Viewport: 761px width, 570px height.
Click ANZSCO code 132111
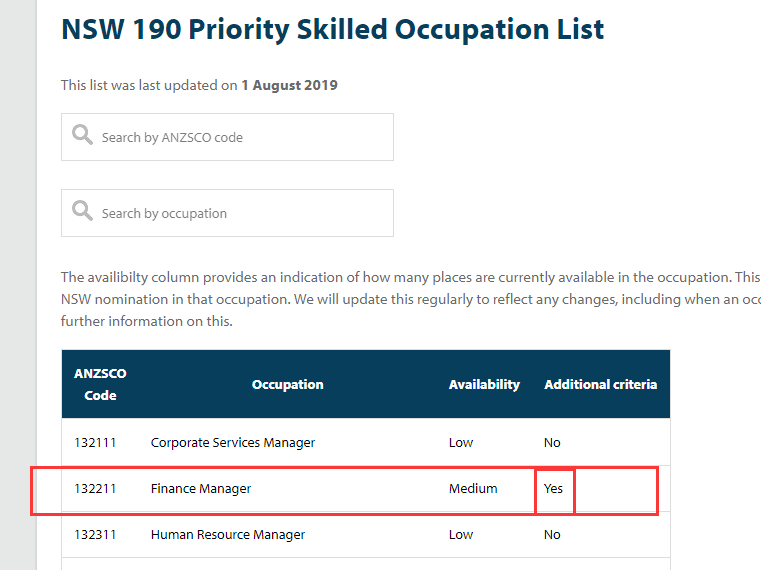[x=95, y=442]
